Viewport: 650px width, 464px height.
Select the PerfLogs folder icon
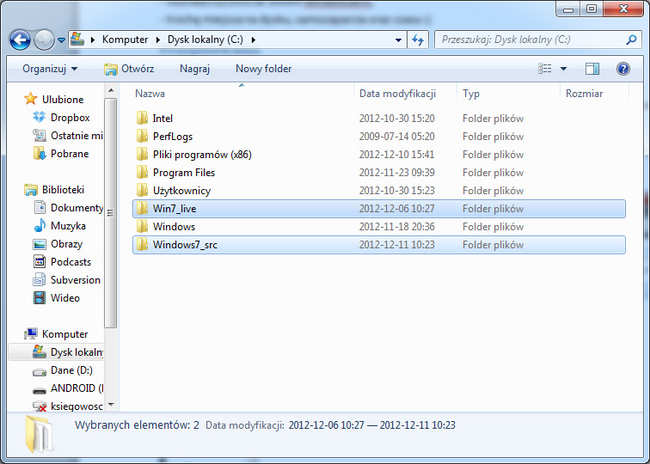pos(142,136)
